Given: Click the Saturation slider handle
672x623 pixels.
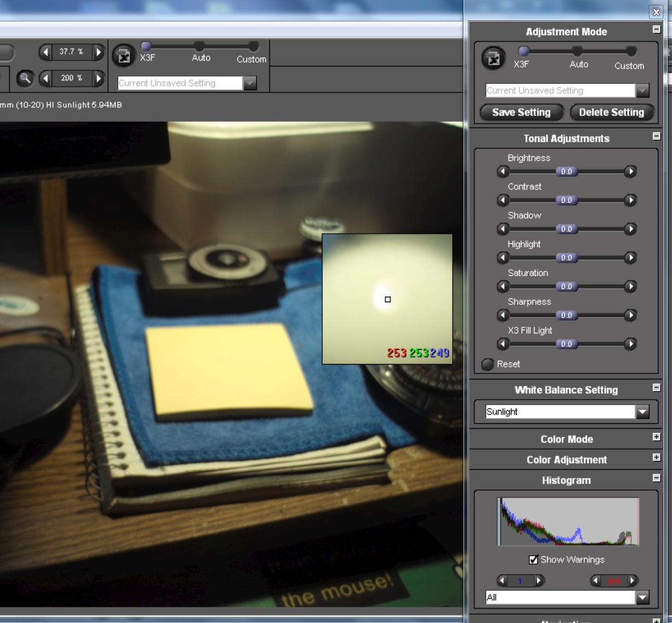Looking at the screenshot, I should coord(566,286).
